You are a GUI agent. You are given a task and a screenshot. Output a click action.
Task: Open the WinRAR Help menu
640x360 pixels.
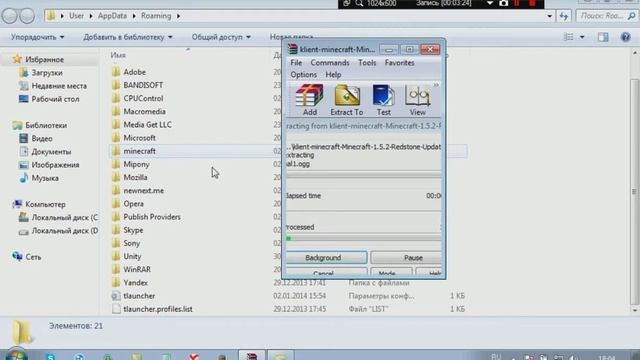[333, 75]
